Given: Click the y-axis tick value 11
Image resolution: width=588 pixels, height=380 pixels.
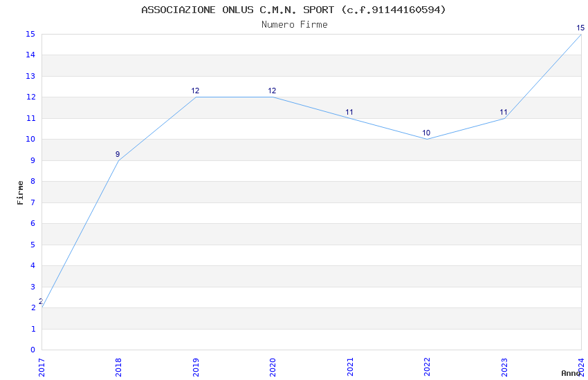Looking at the screenshot, I should (x=30, y=118).
